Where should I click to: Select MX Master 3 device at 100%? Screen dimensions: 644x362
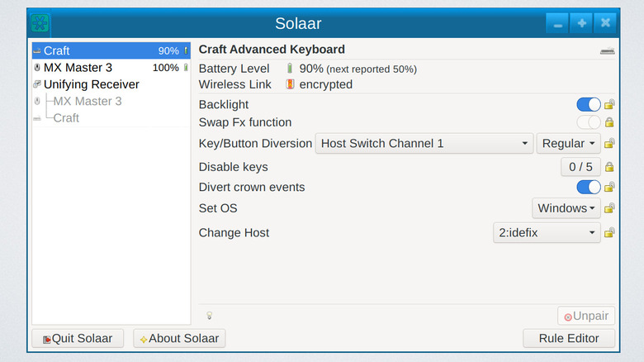point(111,68)
